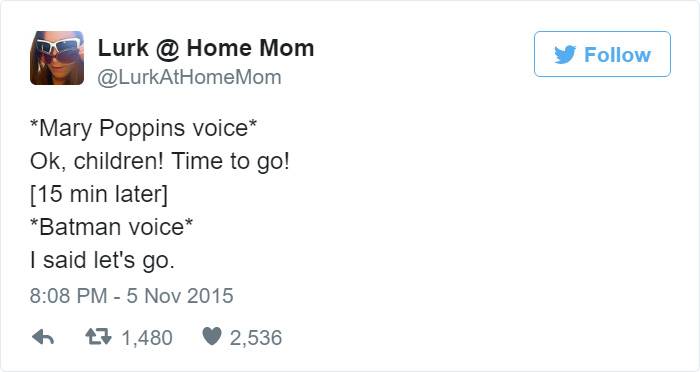The height and width of the screenshot is (372, 700).
Task: Click the 'Ok, children! Time to go!' text
Action: 160,161
